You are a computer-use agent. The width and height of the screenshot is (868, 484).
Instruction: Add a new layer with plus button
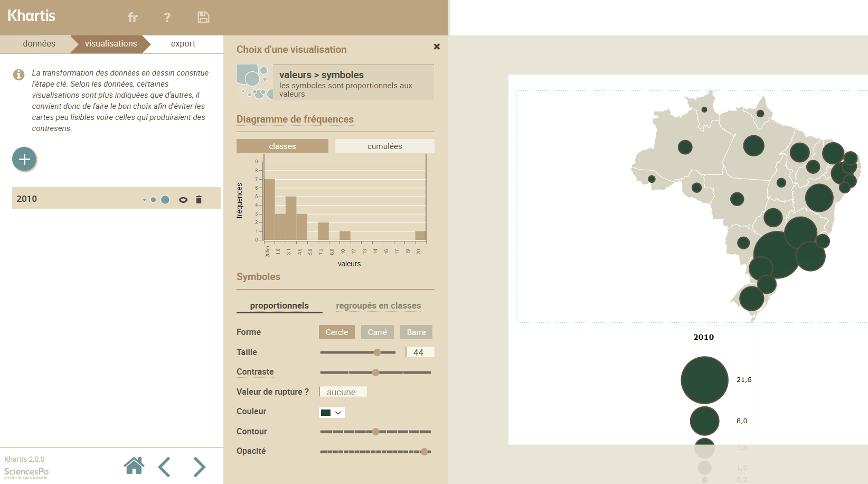click(24, 159)
